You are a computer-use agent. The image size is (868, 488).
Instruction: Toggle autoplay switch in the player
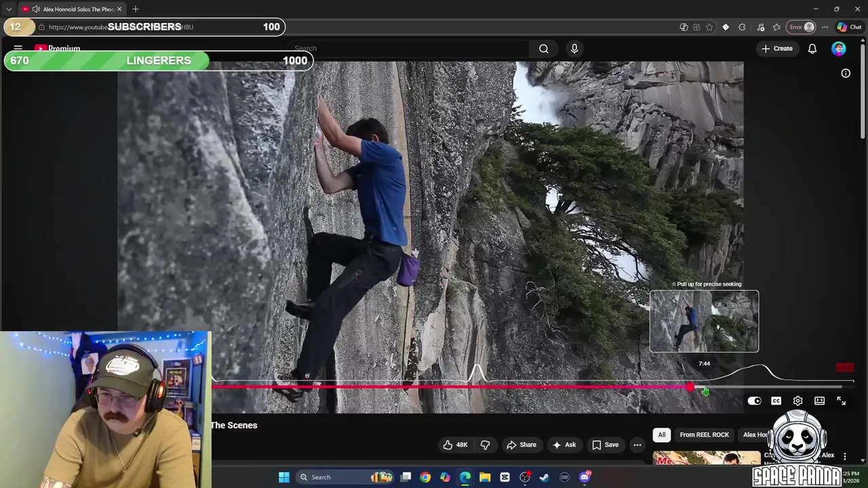754,401
